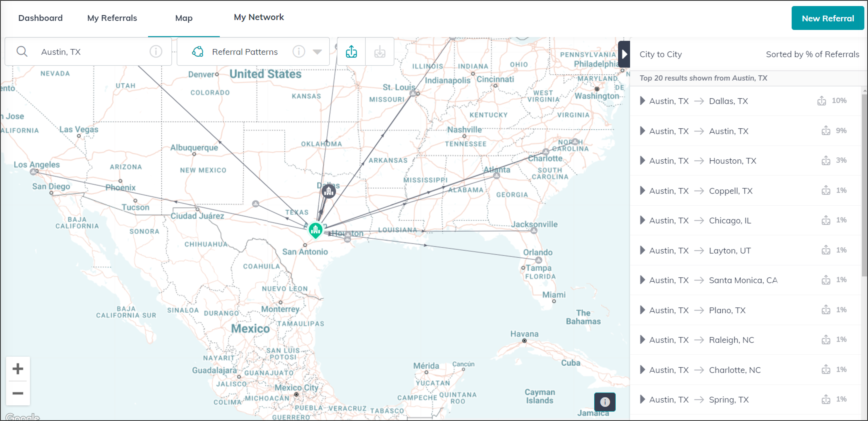The image size is (868, 421).
Task: Click the results list scrollbar
Action: [865, 185]
